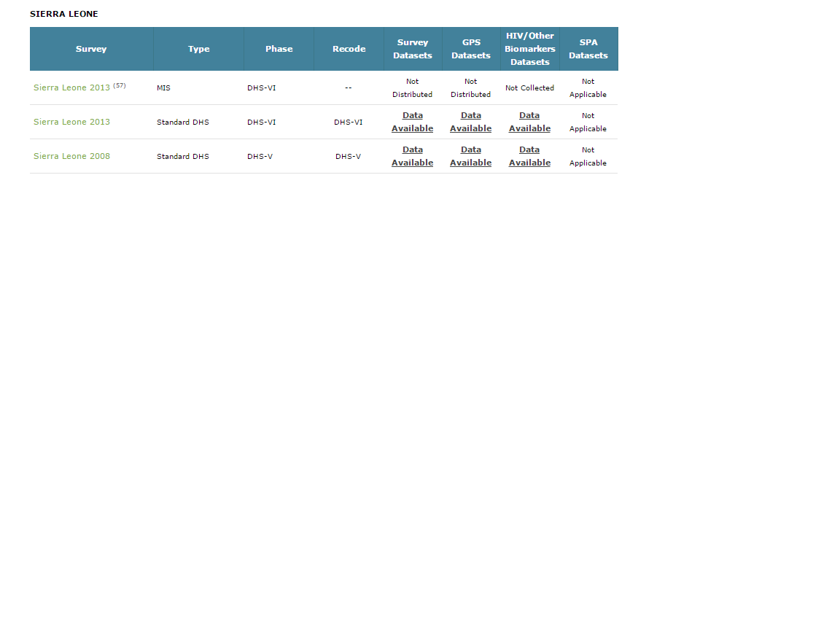Screen dimensions: 840x630
Task: Click footnote 57 superscript beside Sierra Leone 2013
Action: [x=120, y=85]
